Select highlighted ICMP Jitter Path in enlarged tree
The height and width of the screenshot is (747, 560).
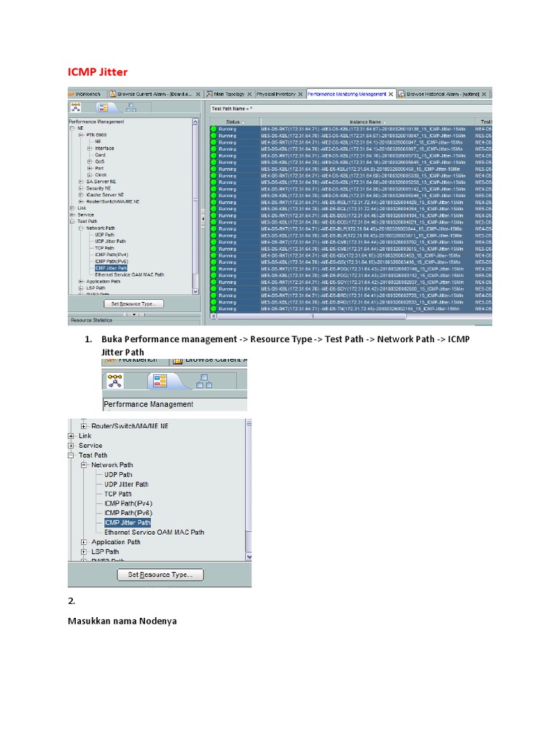(x=128, y=522)
